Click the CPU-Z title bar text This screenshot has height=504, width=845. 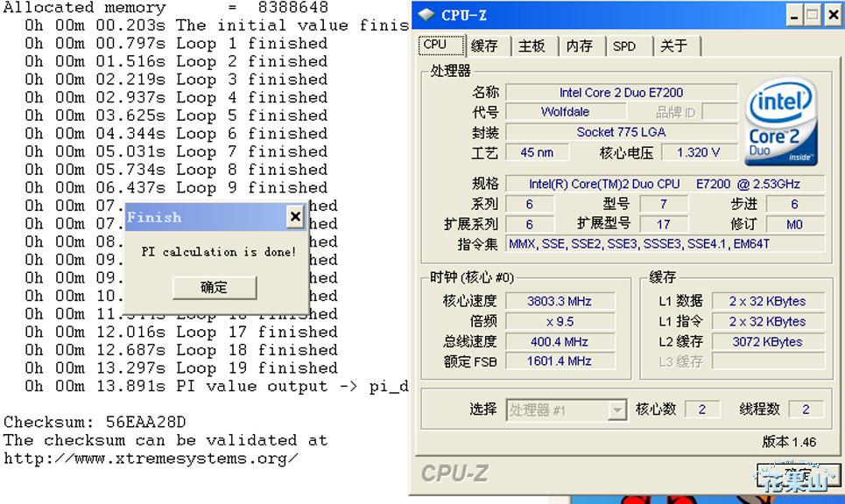[464, 15]
